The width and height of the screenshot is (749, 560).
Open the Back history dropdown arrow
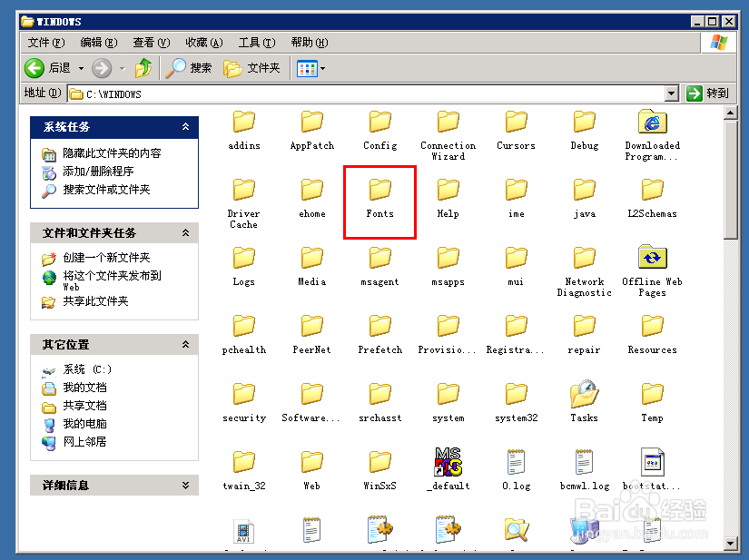pos(81,68)
